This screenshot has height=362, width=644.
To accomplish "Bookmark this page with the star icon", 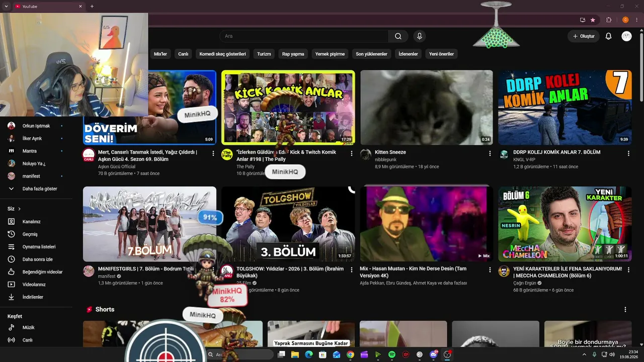I will coord(593,20).
